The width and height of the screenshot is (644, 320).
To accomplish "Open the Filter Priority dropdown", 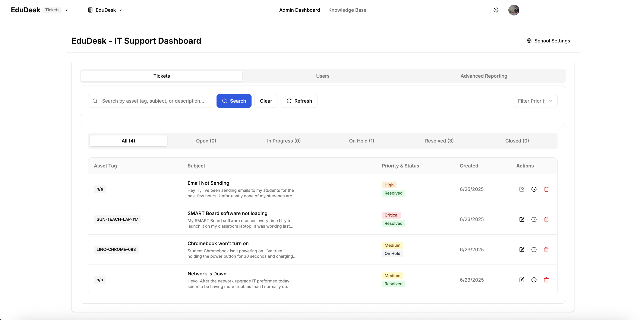I will [x=535, y=101].
